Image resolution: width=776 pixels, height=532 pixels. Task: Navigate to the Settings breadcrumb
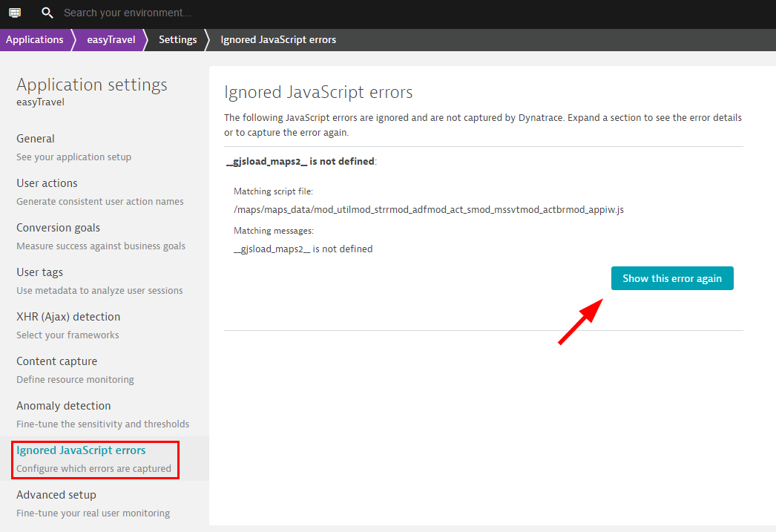click(177, 40)
